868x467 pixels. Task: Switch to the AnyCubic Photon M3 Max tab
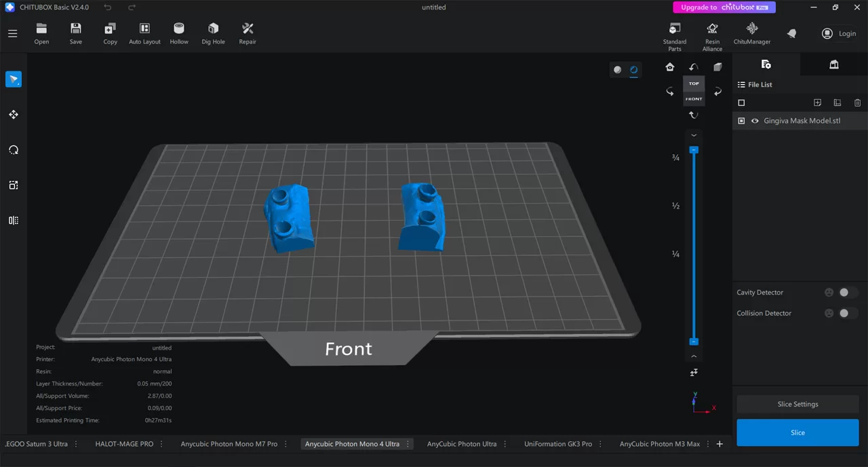[x=659, y=443]
